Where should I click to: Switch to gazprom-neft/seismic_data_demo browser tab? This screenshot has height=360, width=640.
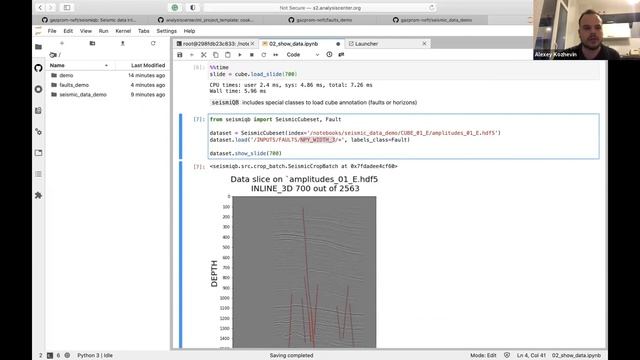[x=432, y=20]
